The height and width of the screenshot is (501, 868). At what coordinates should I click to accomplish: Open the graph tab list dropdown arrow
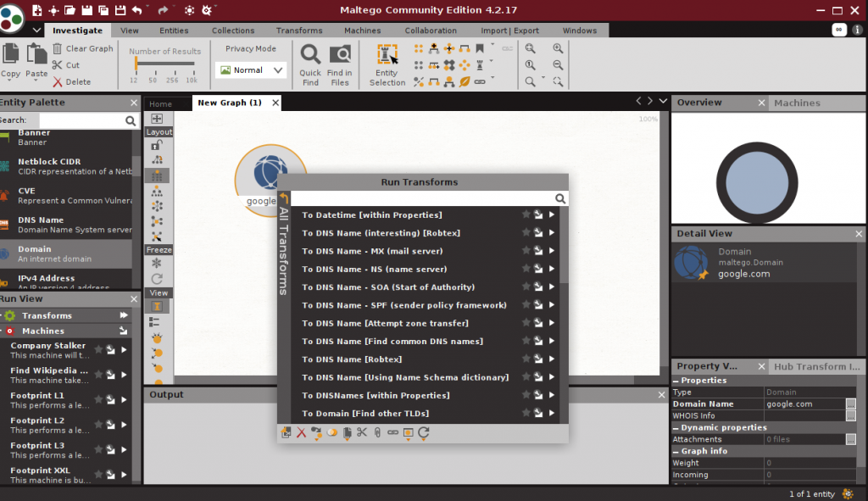pyautogui.click(x=663, y=102)
